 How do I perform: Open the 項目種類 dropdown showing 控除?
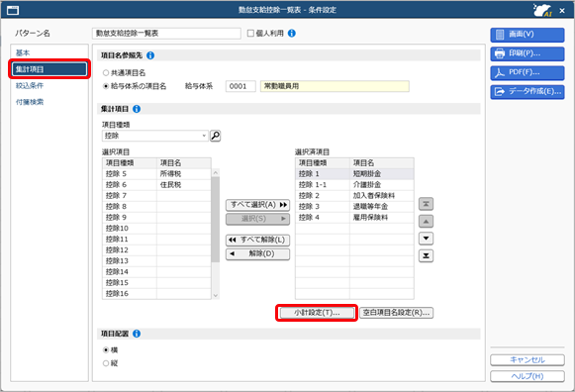(154, 136)
